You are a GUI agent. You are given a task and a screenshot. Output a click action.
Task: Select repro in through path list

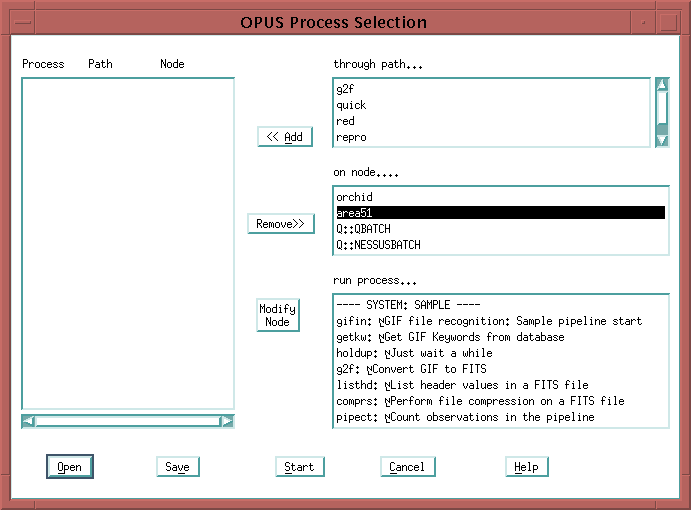351,137
